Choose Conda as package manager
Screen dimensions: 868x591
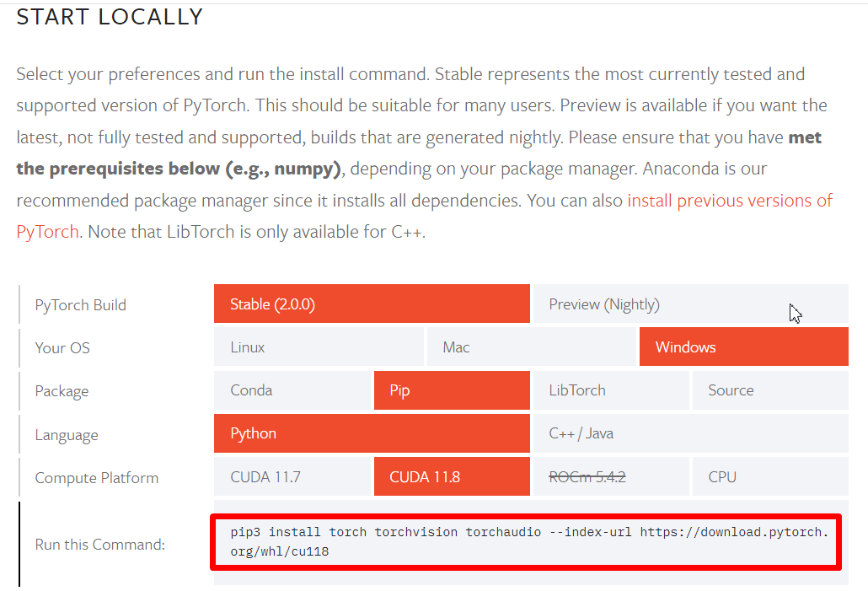point(292,390)
